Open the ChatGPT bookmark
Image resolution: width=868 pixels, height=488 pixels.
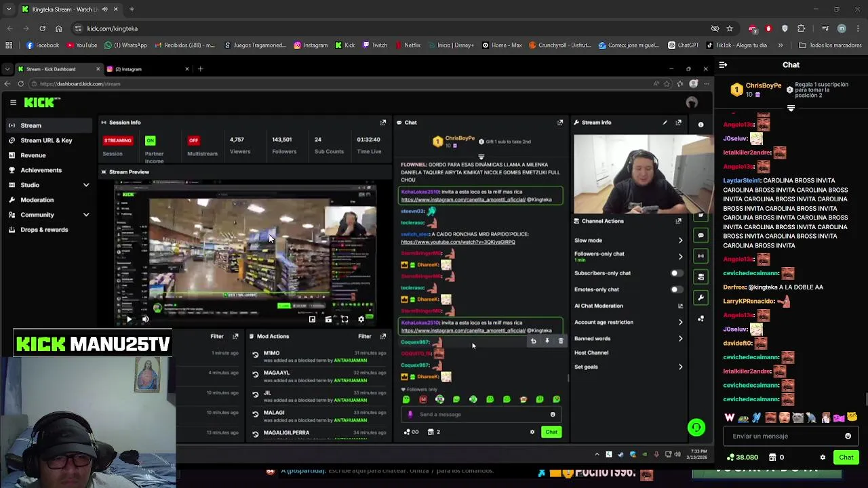click(x=683, y=45)
